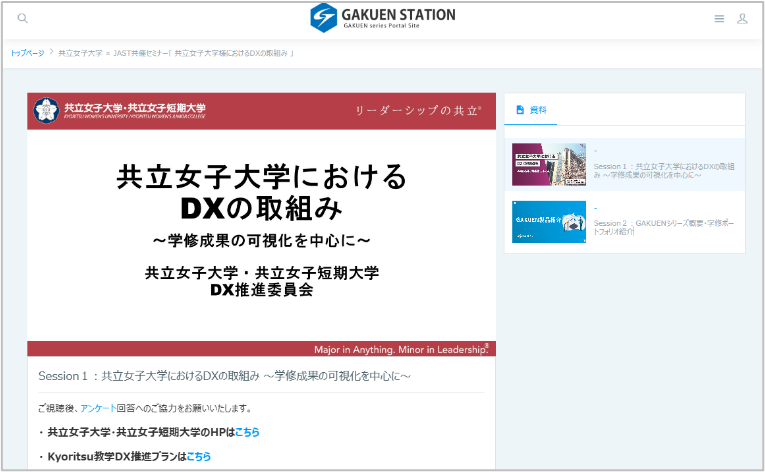Click the リーダーシップの共立 slogan

(x=418, y=111)
